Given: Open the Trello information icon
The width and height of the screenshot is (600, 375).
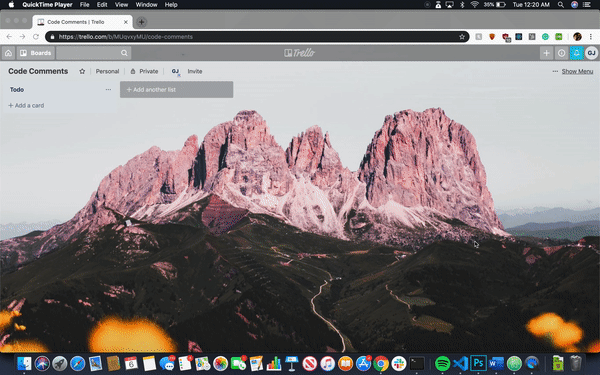Looking at the screenshot, I should [561, 53].
